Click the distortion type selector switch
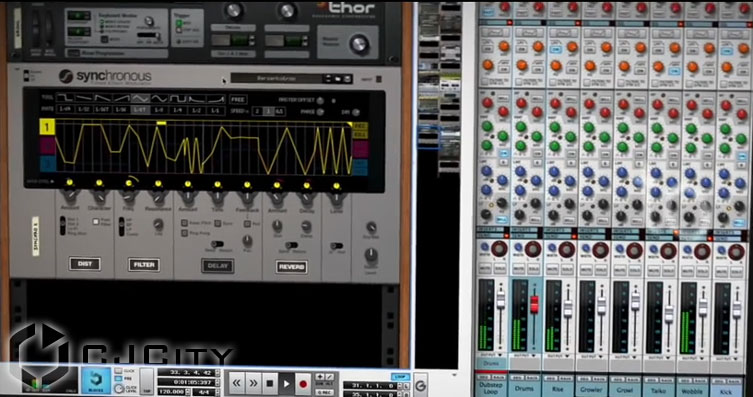This screenshot has height=397, width=753. pyautogui.click(x=62, y=225)
